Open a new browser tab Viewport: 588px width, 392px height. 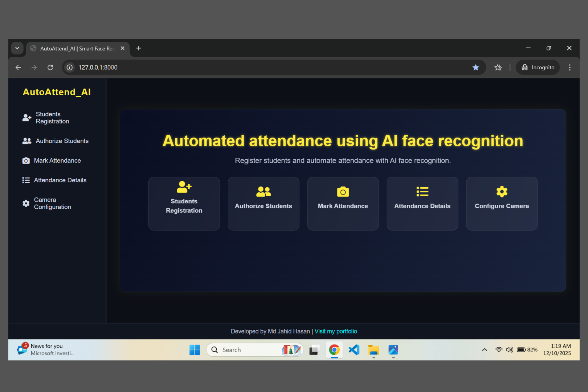(x=138, y=48)
